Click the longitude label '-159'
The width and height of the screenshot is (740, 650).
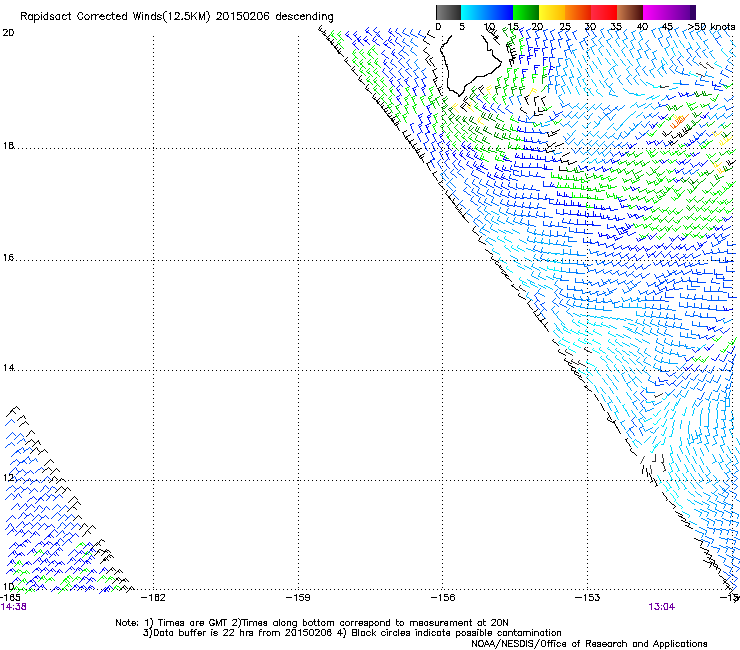click(298, 598)
